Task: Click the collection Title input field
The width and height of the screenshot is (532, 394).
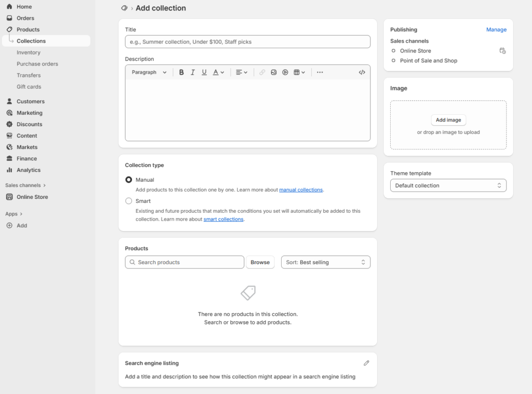Action: click(247, 42)
